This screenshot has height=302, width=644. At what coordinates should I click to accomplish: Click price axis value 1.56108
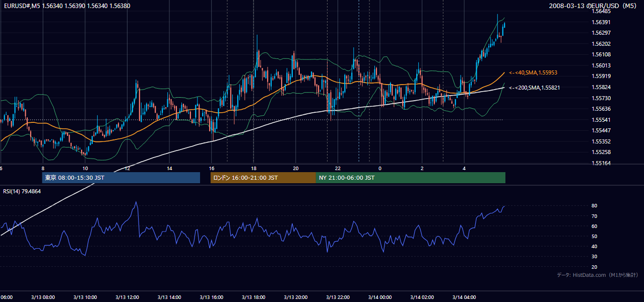click(x=601, y=54)
